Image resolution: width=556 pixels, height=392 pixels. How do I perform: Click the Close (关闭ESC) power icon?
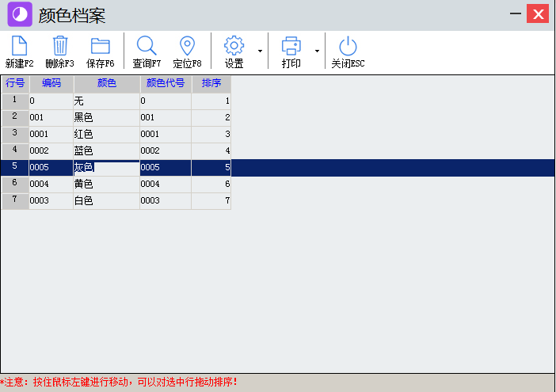click(348, 46)
